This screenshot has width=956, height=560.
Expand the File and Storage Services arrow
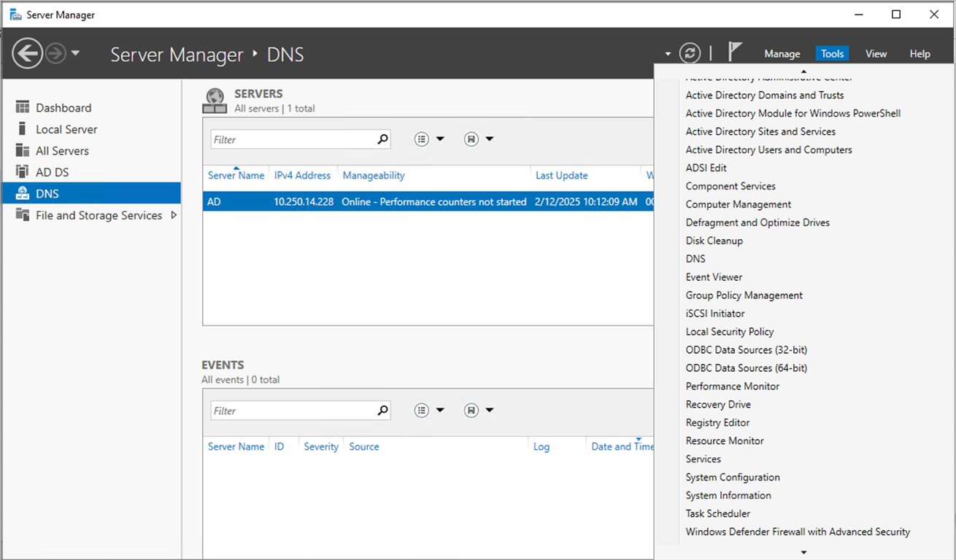[174, 215]
